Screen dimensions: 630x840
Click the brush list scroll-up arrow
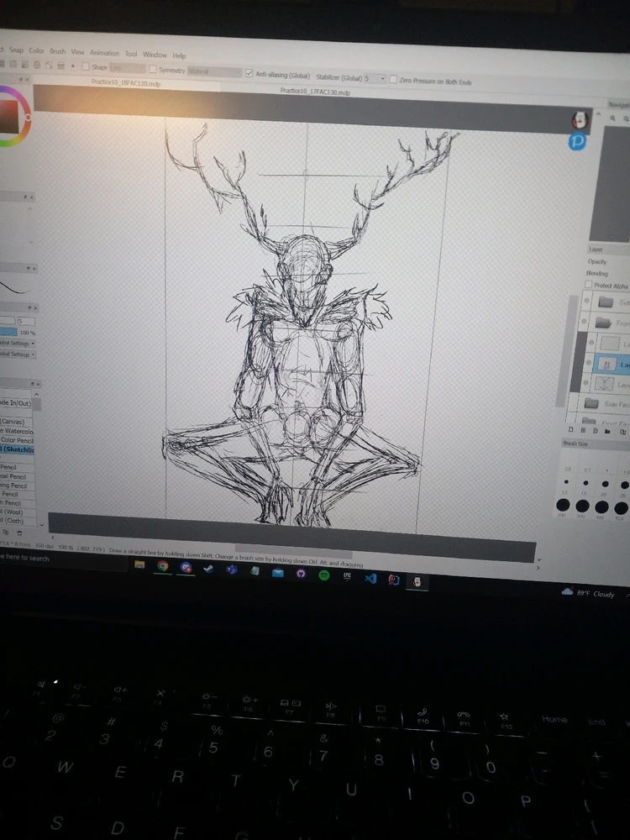pyautogui.click(x=36, y=394)
